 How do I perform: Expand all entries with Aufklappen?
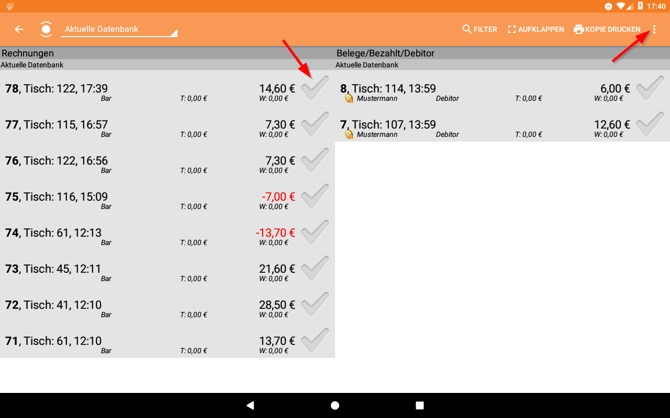(536, 30)
